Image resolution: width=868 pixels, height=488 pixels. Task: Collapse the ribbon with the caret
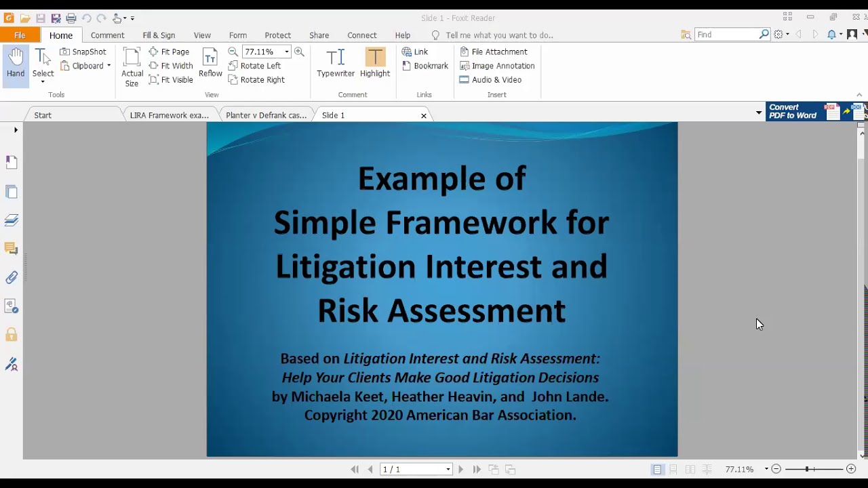(859, 95)
